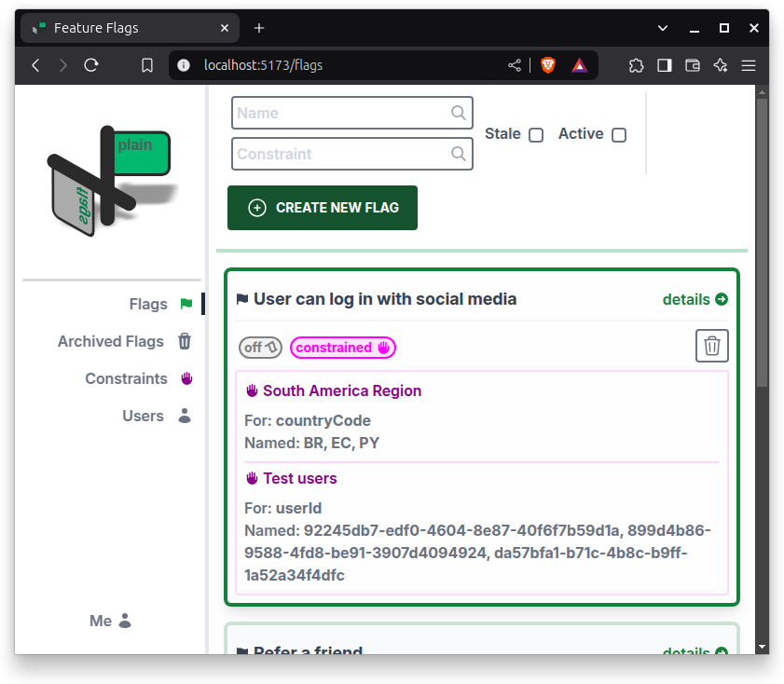Select the text For: userId

pyautogui.click(x=283, y=508)
